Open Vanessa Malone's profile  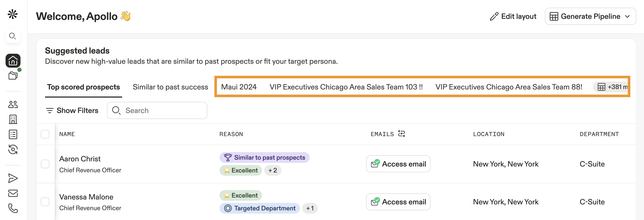[x=86, y=197]
